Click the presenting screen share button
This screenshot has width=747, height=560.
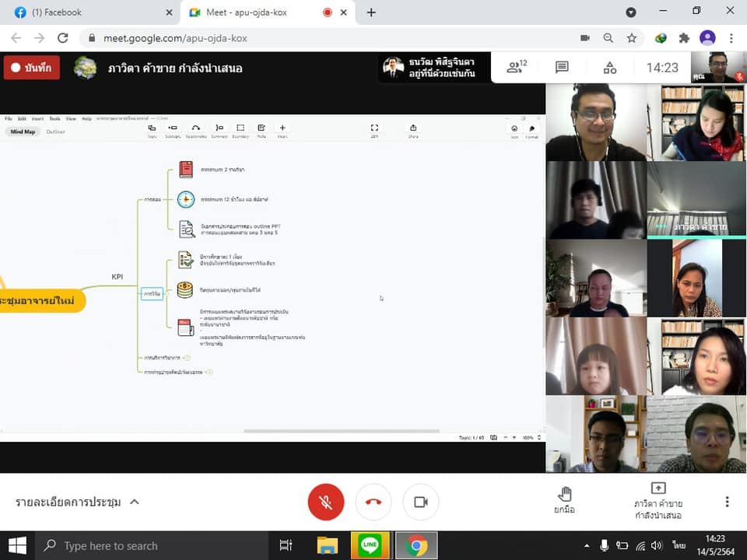point(658,501)
